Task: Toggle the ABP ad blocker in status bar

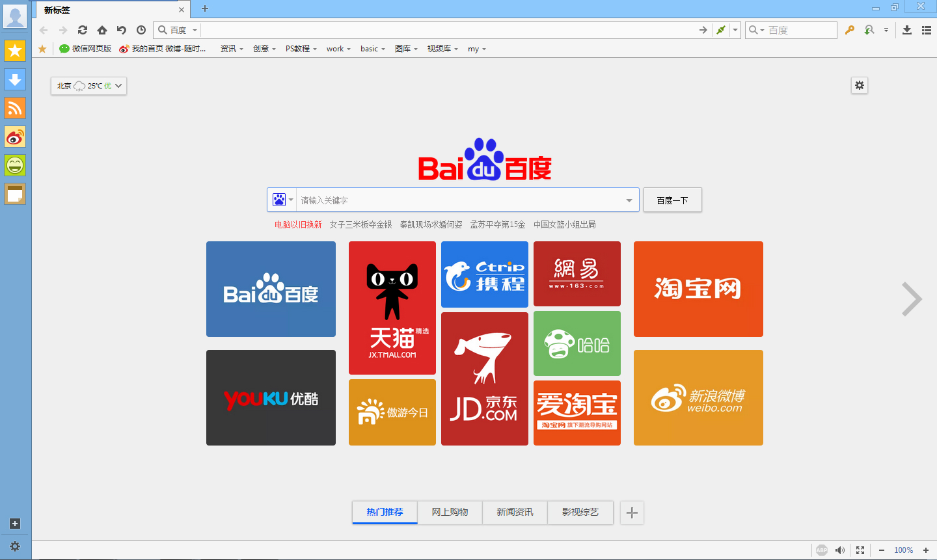Action: [821, 550]
